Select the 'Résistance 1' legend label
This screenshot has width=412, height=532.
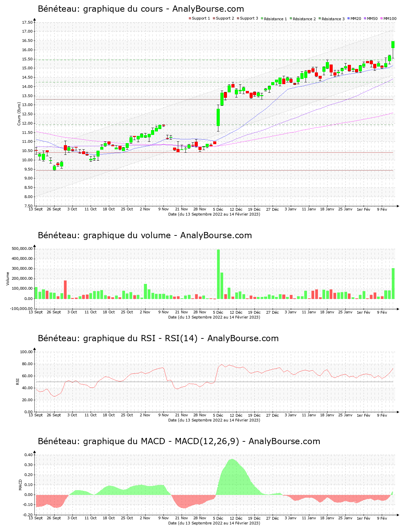pos(275,19)
